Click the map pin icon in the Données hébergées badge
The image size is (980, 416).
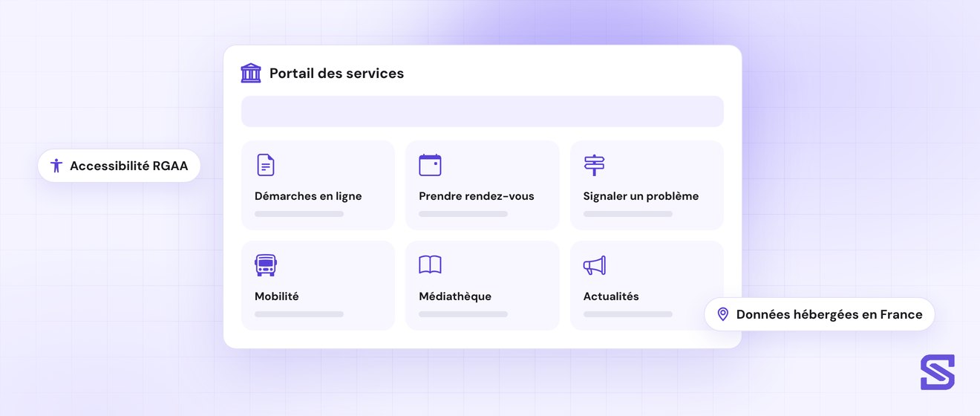point(722,314)
